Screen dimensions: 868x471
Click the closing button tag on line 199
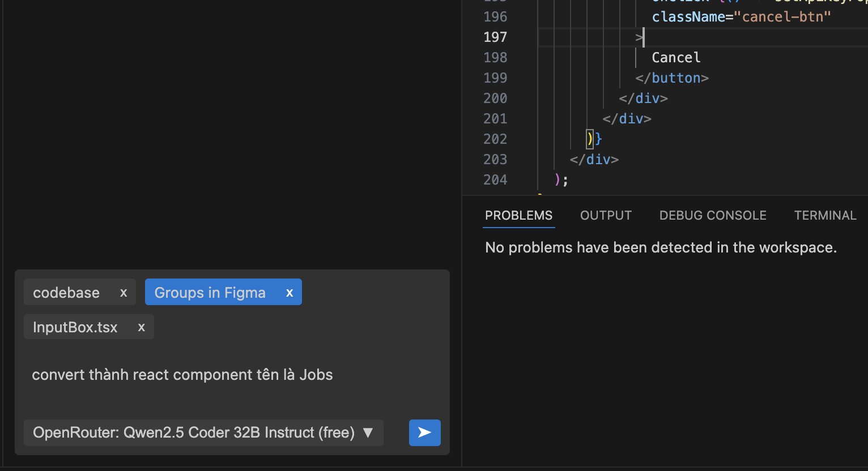672,78
